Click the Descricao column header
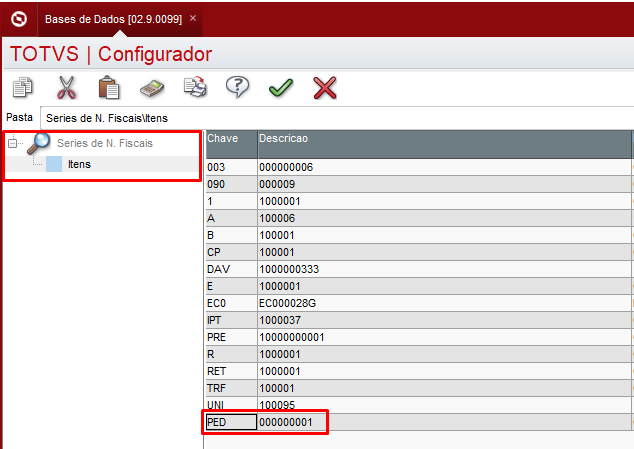Image resolution: width=634 pixels, height=449 pixels. [x=444, y=144]
